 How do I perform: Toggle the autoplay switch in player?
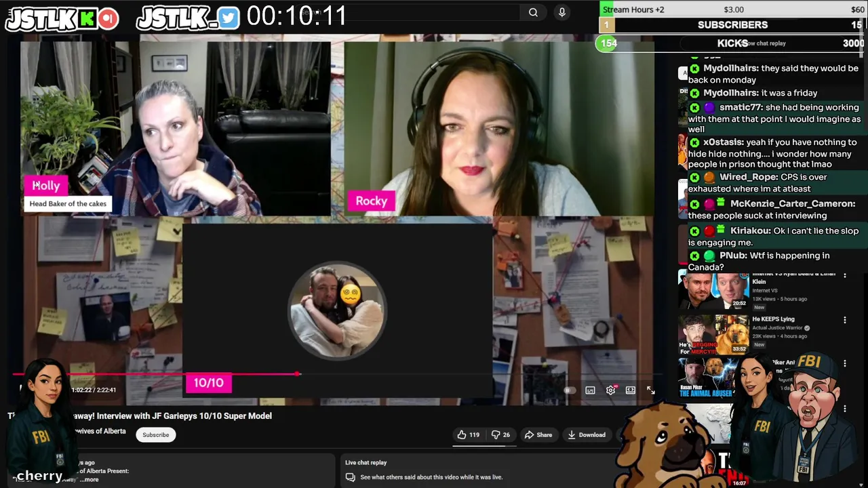570,390
